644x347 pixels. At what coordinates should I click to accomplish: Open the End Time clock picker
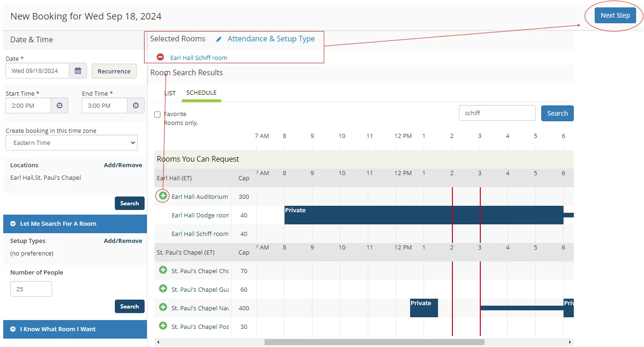click(x=136, y=105)
